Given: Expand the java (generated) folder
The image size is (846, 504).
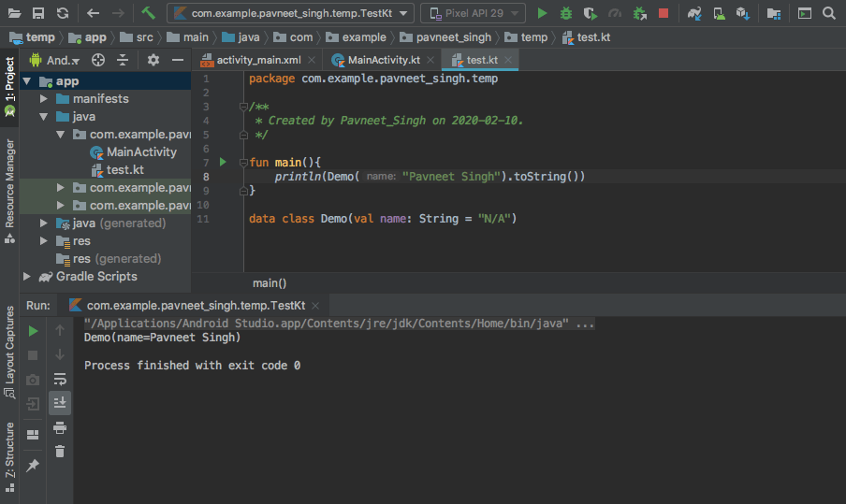Looking at the screenshot, I should [x=44, y=223].
